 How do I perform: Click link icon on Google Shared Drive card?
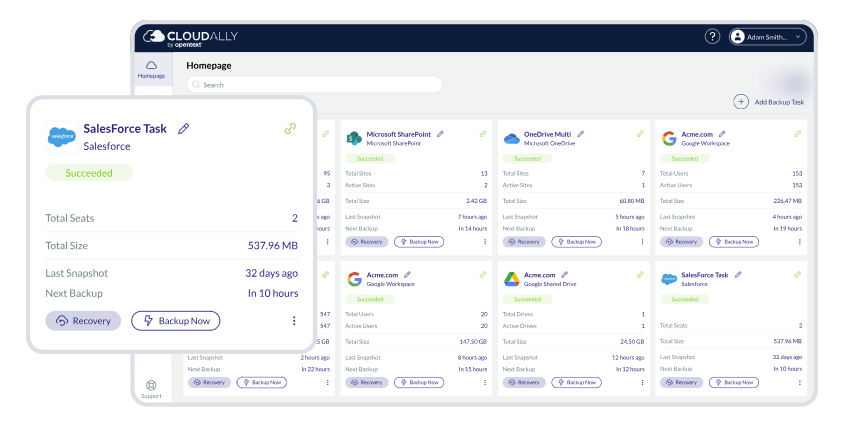coord(640,274)
